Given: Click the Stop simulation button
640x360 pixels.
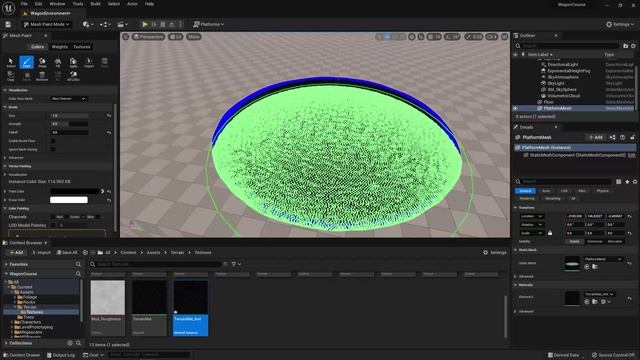Looking at the screenshot, I should tap(163, 24).
